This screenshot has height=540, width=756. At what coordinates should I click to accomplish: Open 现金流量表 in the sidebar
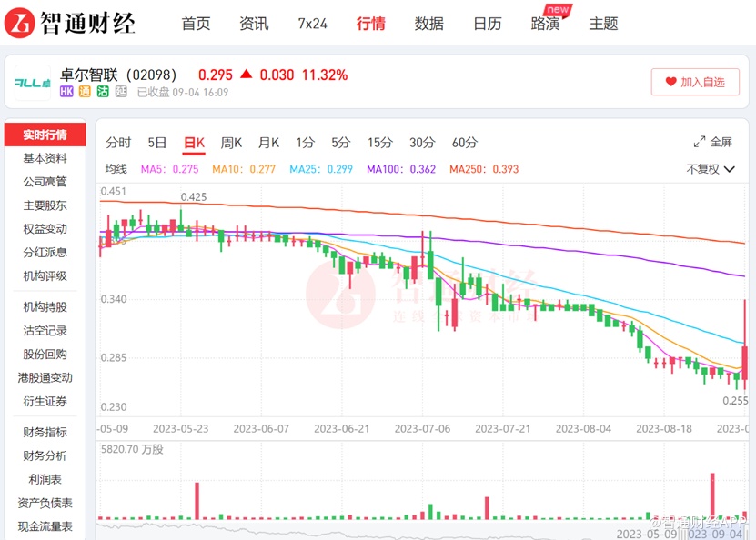(45, 526)
